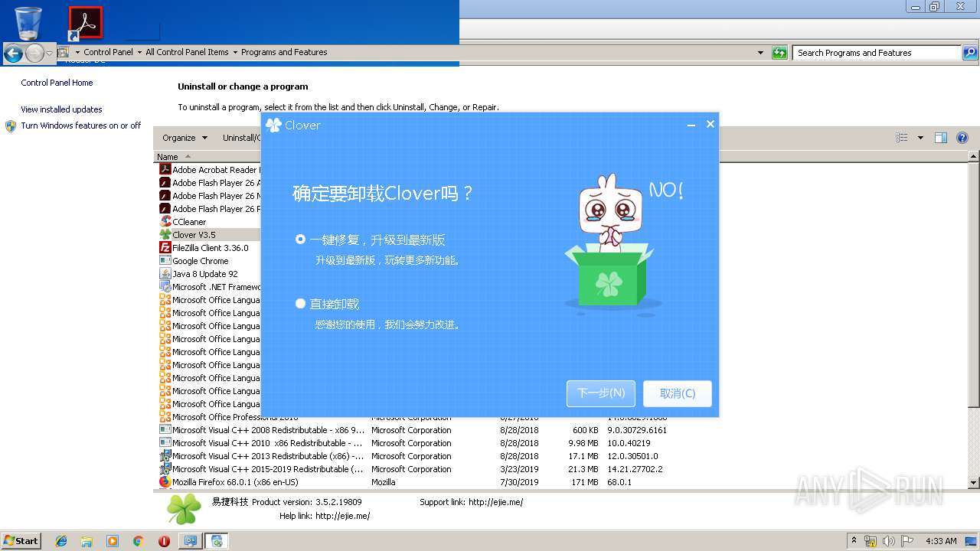Select FileZilla Client 3.36.0 row

pos(208,248)
